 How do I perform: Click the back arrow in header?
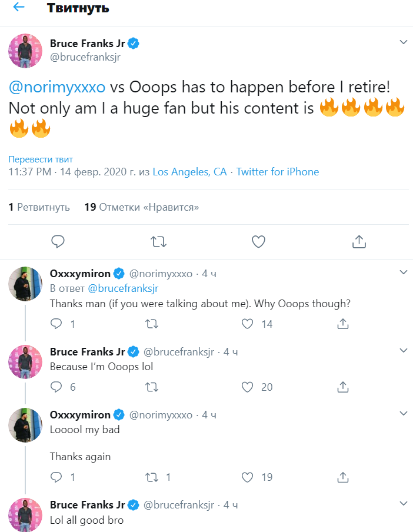click(19, 8)
